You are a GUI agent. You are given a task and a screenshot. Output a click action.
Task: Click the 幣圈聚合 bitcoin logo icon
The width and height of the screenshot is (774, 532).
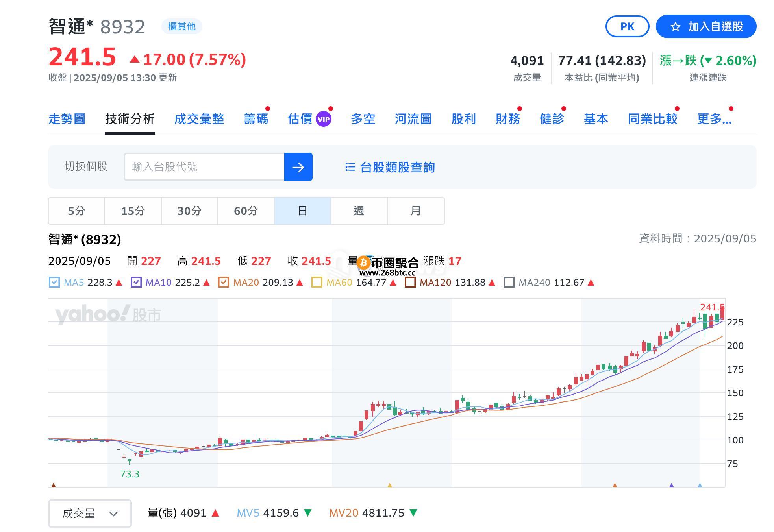click(x=363, y=262)
